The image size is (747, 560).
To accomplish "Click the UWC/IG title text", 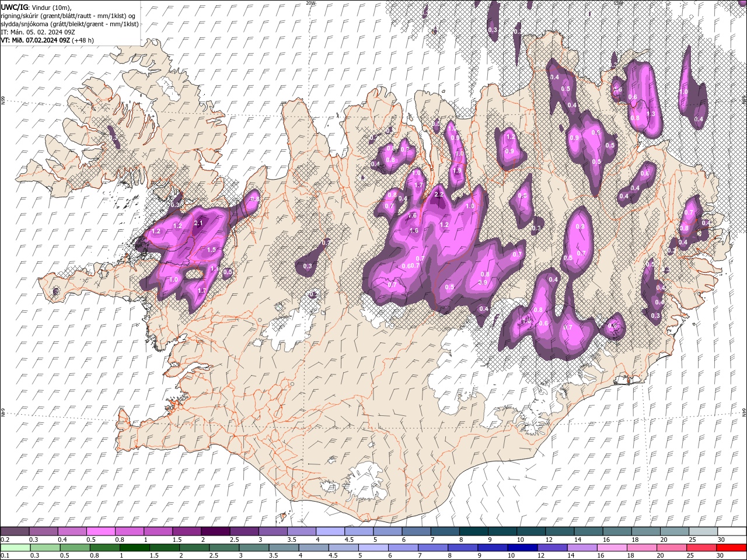I will click(x=15, y=6).
